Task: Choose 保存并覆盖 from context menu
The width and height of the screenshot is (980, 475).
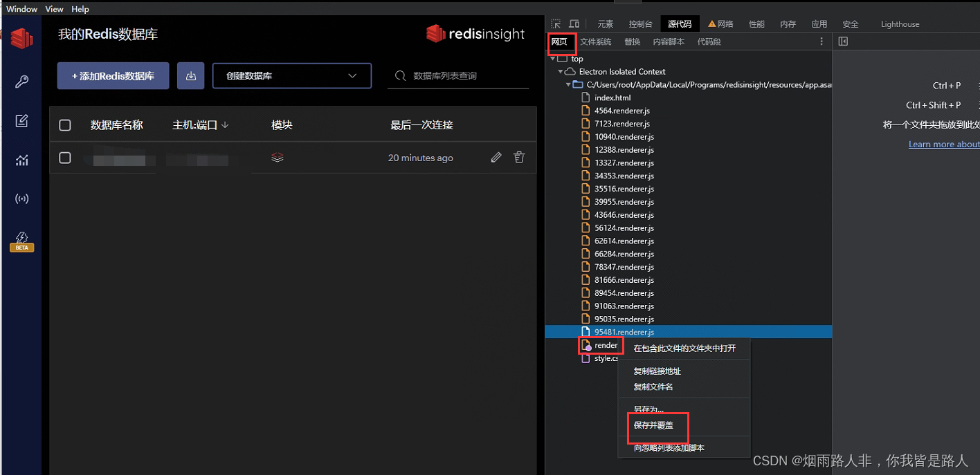Action: tap(684, 425)
